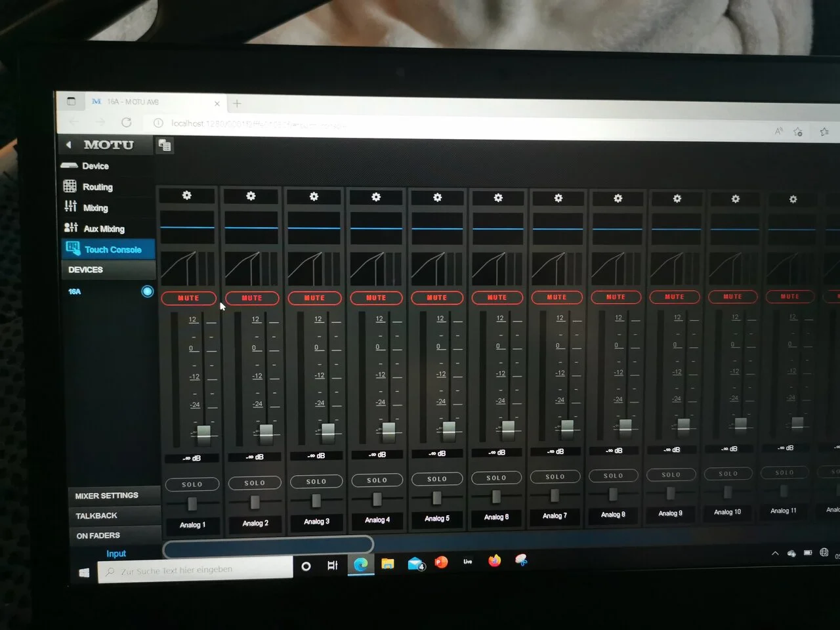The width and height of the screenshot is (840, 630).
Task: Open Ableton Live from the taskbar
Action: pos(468,562)
